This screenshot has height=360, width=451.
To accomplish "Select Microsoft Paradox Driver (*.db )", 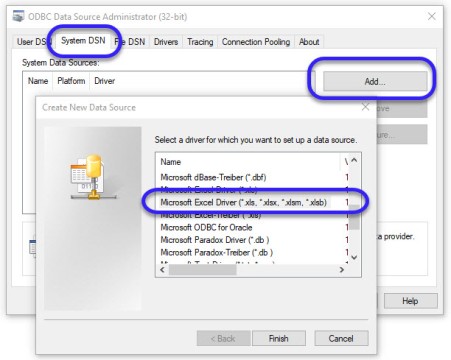I will 215,240.
